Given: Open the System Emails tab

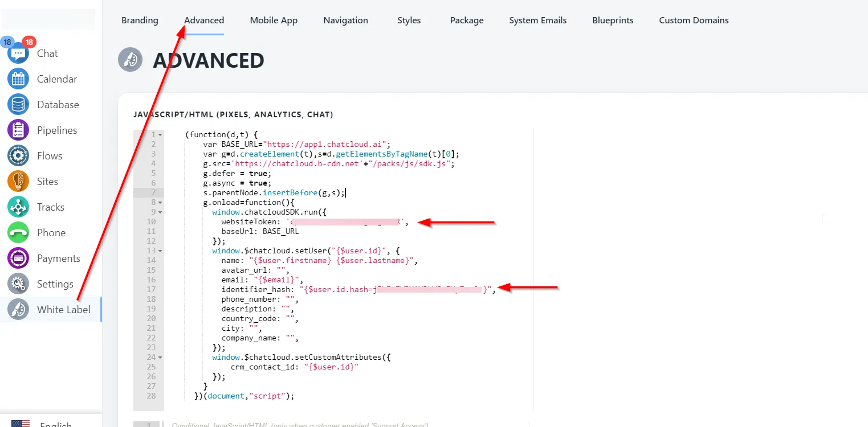Looking at the screenshot, I should [538, 20].
